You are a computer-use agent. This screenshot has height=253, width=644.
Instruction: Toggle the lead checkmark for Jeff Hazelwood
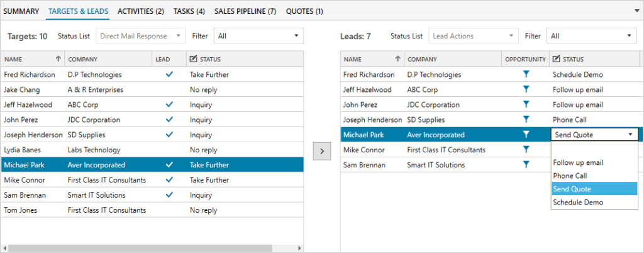(x=169, y=104)
